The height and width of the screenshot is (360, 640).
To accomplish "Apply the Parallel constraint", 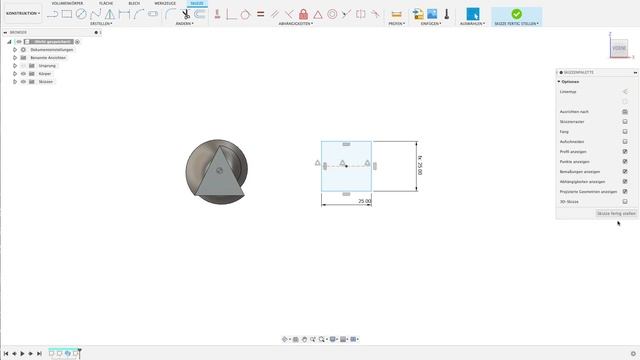I will (x=275, y=14).
